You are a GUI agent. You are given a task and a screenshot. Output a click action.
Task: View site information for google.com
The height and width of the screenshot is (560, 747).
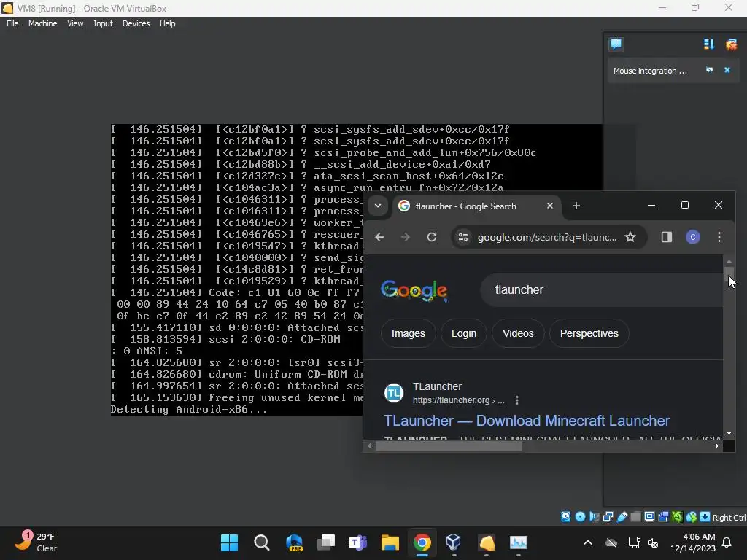click(463, 237)
